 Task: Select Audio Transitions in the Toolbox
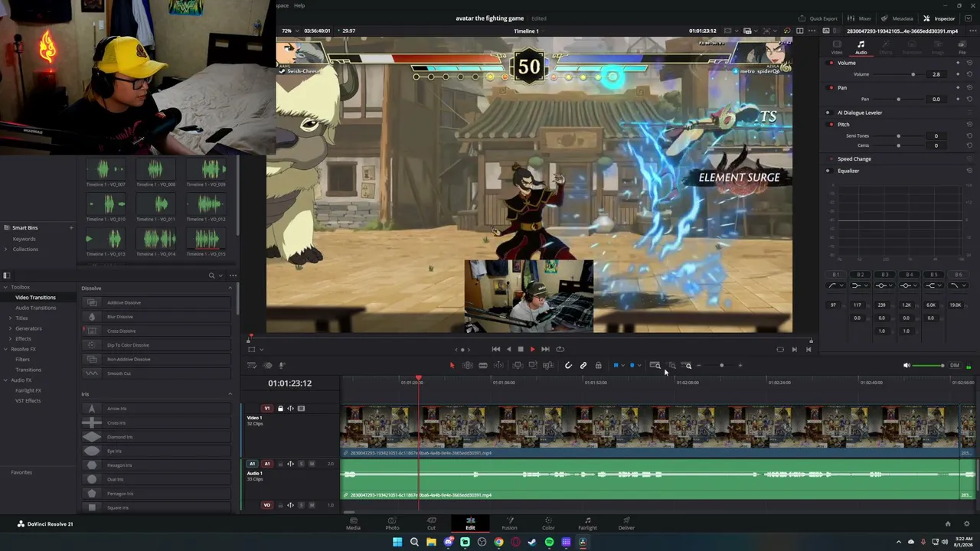(x=36, y=308)
